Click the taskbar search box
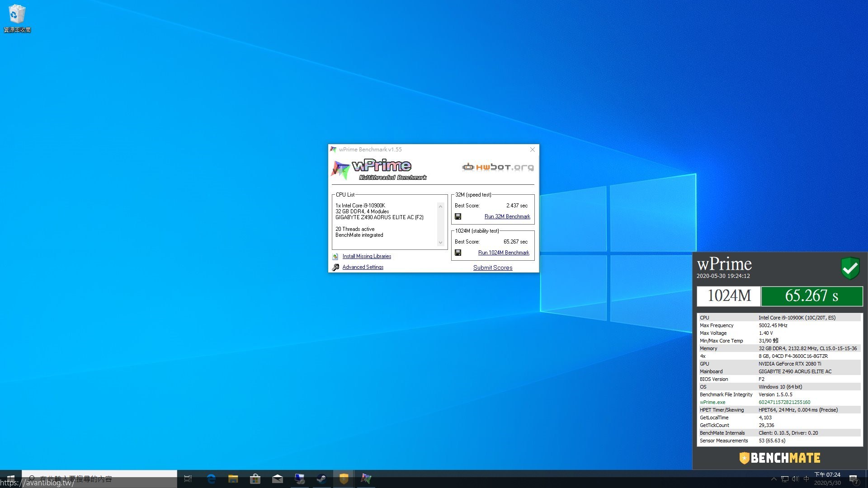The image size is (868, 488). coord(99,479)
